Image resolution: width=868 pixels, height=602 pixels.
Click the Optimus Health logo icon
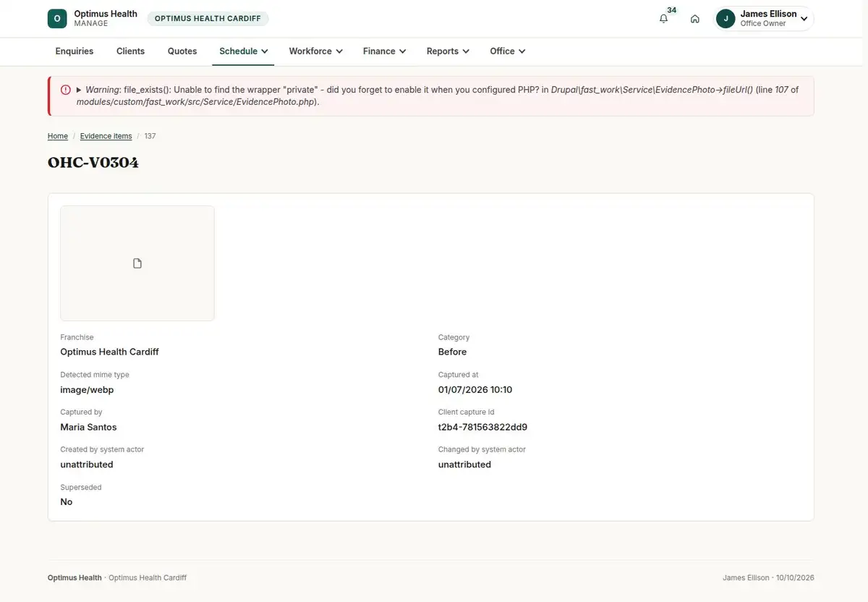57,19
